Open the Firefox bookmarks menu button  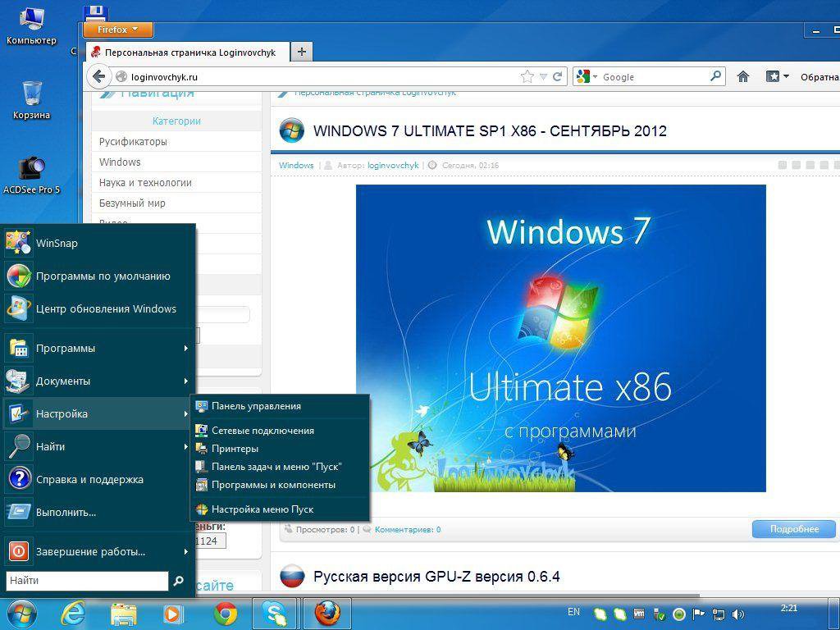tap(777, 76)
